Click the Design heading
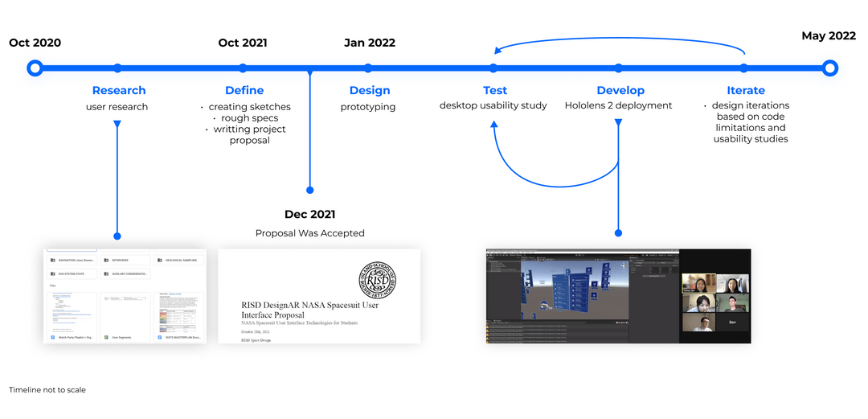 370,90
